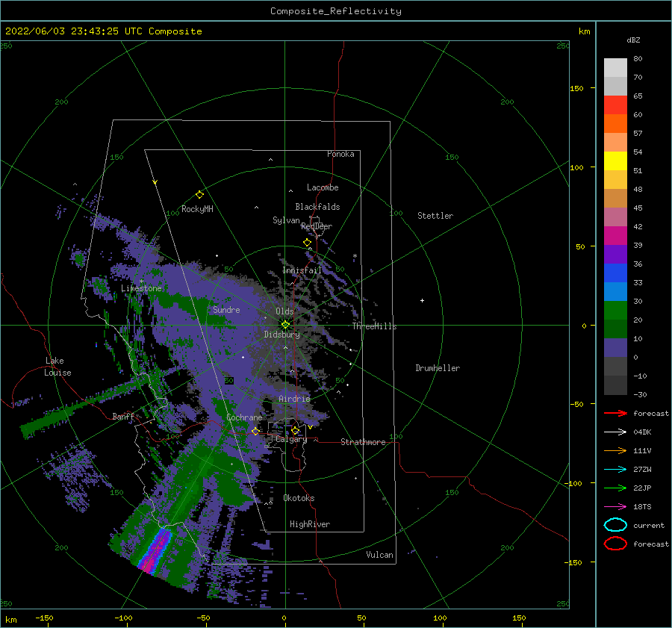Viewport: 672px width, 628px height.
Task: Click the Lacombe city label
Action: [x=323, y=187]
